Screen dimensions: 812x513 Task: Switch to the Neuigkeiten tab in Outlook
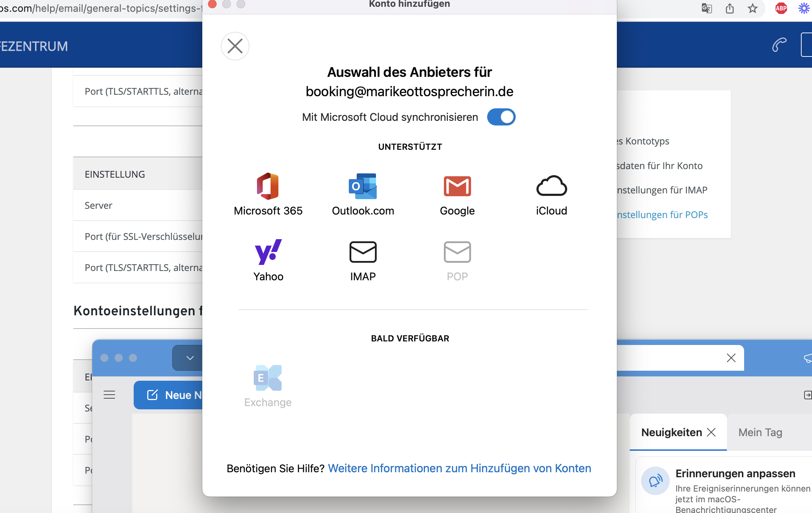pos(672,432)
